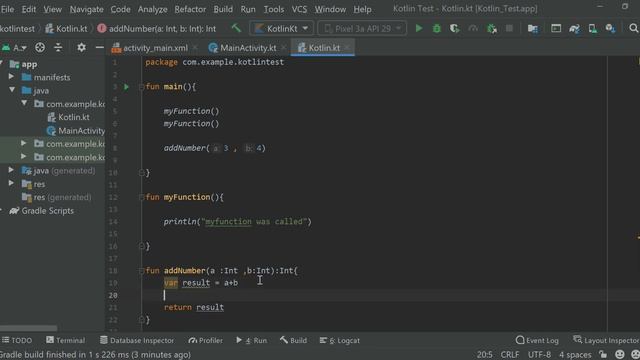This screenshot has width=640, height=360.
Task: Hide the Project panel with minus icon
Action: coord(100,48)
